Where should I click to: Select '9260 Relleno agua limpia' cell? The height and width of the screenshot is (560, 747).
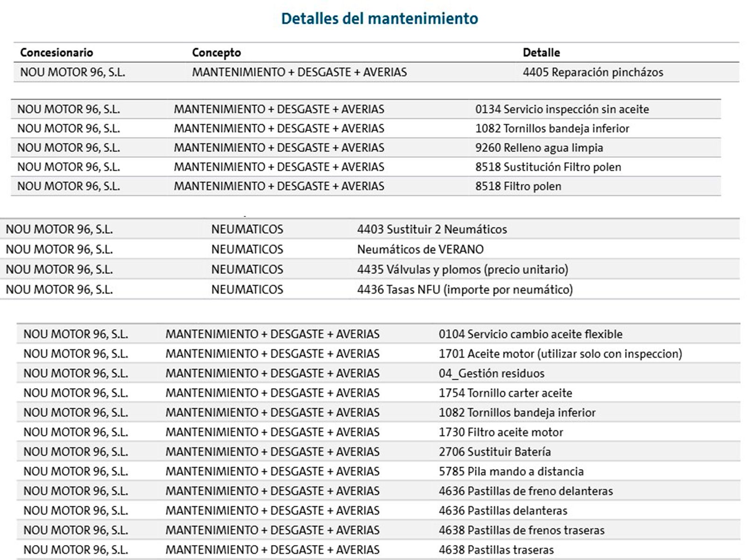[539, 148]
